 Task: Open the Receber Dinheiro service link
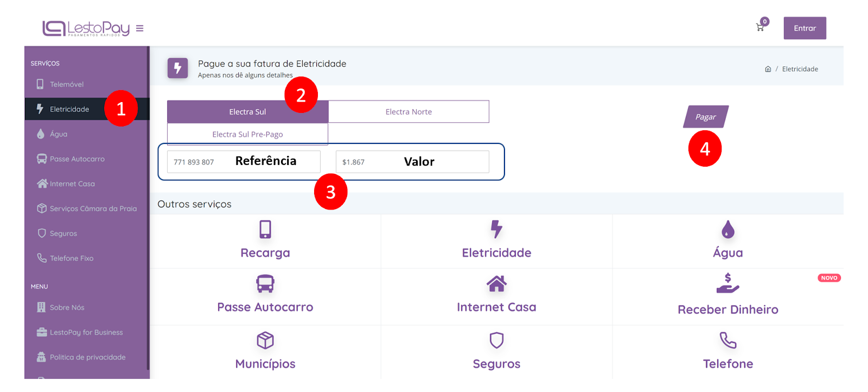[x=728, y=309]
